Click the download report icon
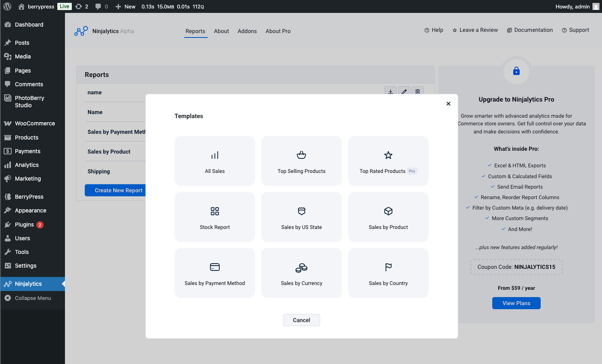Image resolution: width=602 pixels, height=364 pixels. click(390, 92)
